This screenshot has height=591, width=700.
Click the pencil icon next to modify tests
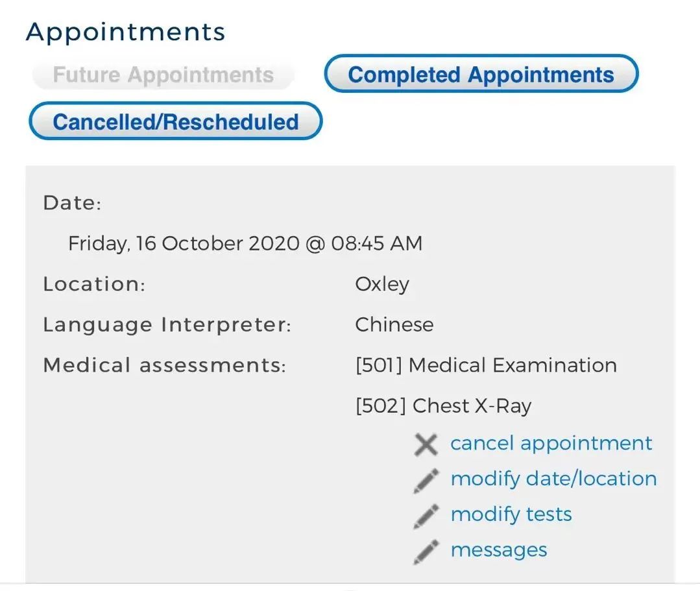point(426,516)
